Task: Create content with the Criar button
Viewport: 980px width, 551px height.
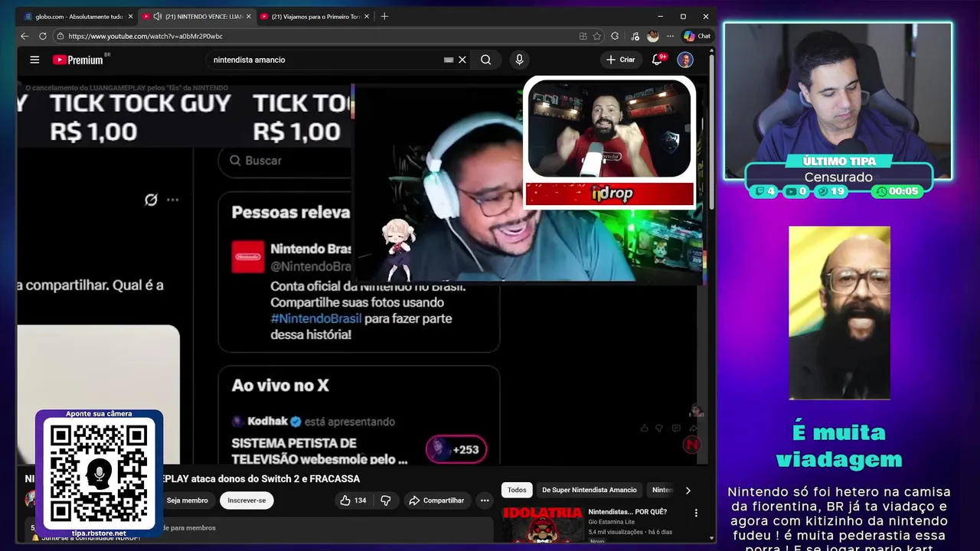Action: coord(620,60)
